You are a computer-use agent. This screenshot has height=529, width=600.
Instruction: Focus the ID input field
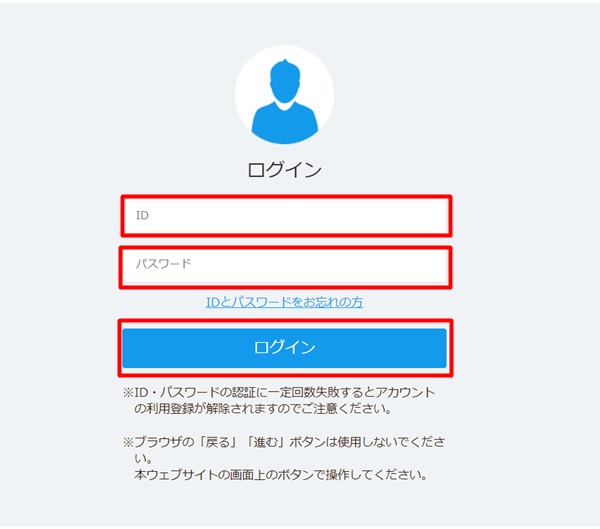point(286,216)
